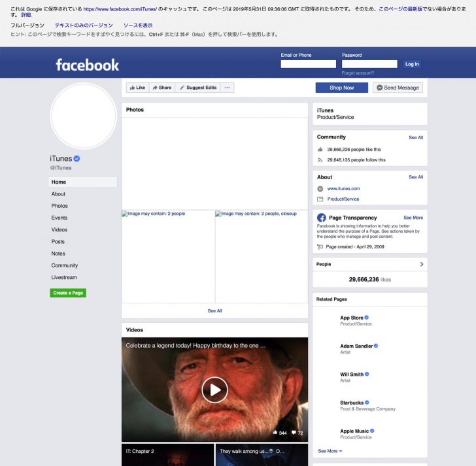
Task: Focus the Email or Phone field
Action: coord(309,64)
